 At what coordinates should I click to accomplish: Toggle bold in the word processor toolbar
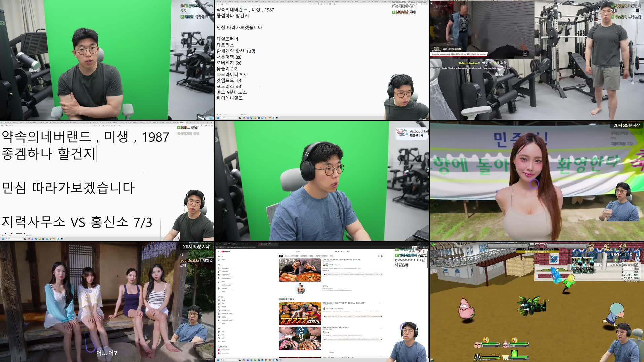(319, 4)
